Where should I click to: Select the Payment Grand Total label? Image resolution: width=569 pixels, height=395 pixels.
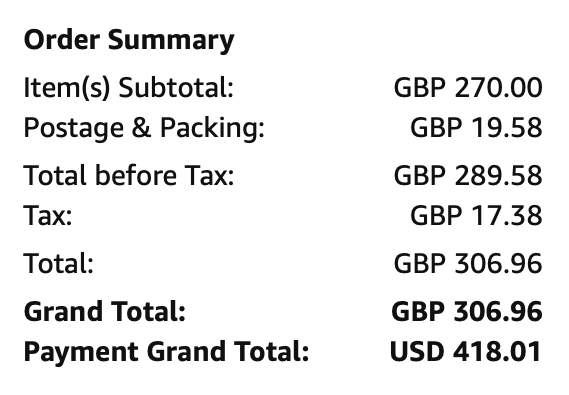pyautogui.click(x=166, y=352)
